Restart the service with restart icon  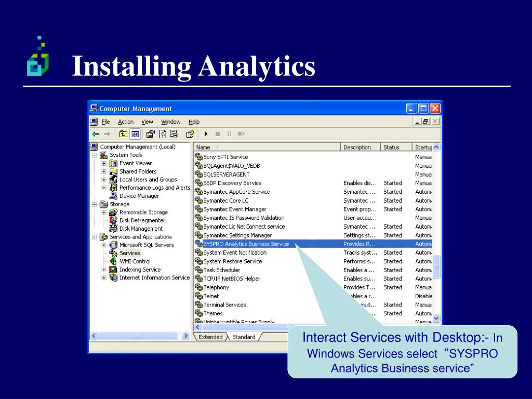pyautogui.click(x=241, y=134)
